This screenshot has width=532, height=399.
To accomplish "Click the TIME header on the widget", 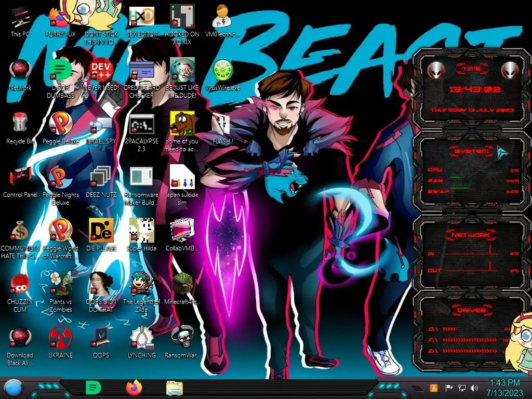I will pyautogui.click(x=472, y=69).
